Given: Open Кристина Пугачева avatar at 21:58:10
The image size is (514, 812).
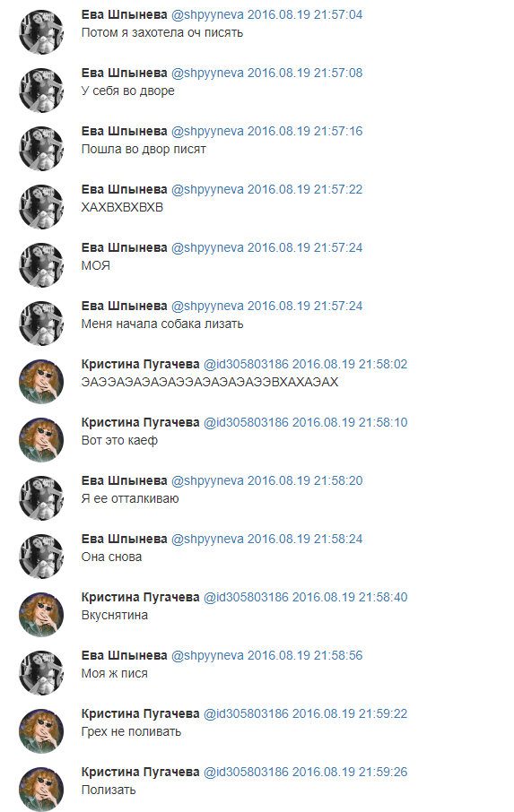Looking at the screenshot, I should (x=41, y=440).
